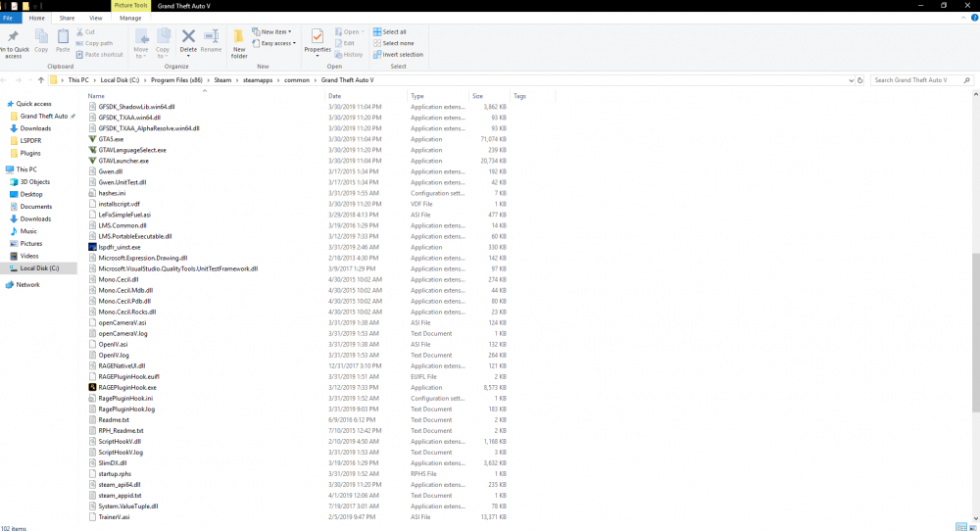Viewport: 980px width, 531px height.
Task: Select the GTA5.exe file icon
Action: tap(92, 139)
